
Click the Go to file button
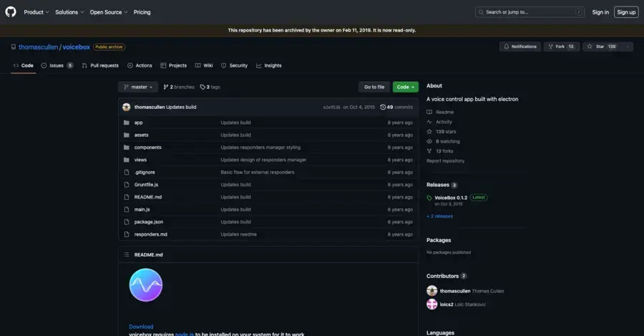pyautogui.click(x=374, y=87)
